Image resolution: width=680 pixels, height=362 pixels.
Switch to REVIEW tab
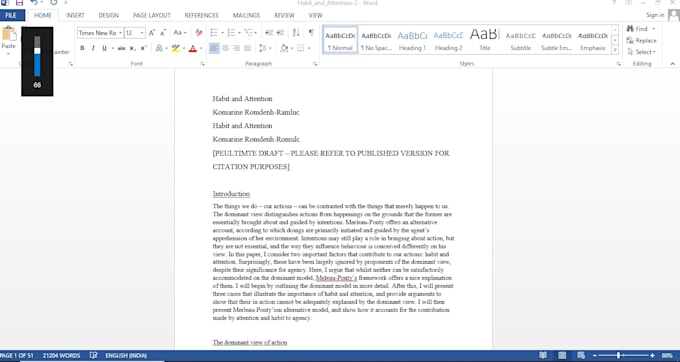[284, 15]
